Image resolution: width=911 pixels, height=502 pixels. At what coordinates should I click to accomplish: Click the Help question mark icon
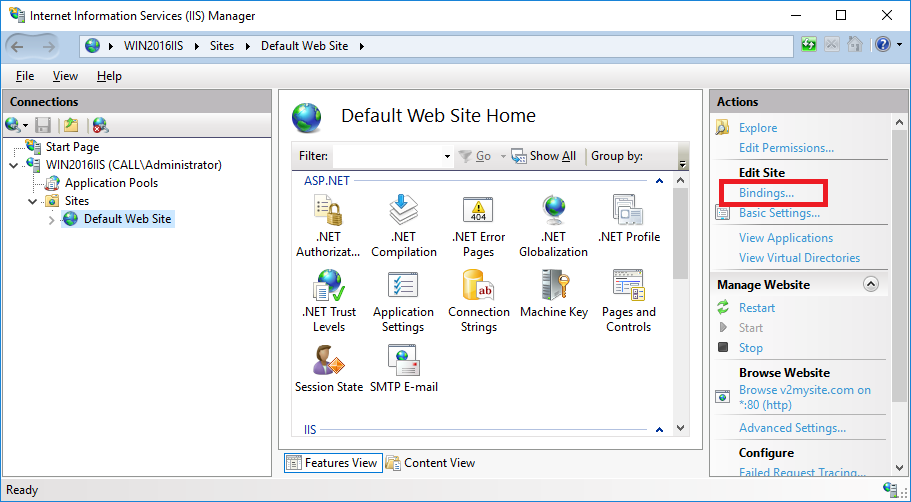(x=883, y=45)
